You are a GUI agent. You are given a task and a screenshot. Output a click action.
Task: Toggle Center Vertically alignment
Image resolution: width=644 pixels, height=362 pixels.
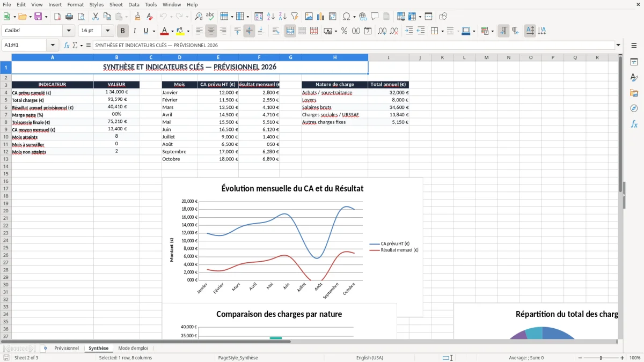[249, 31]
